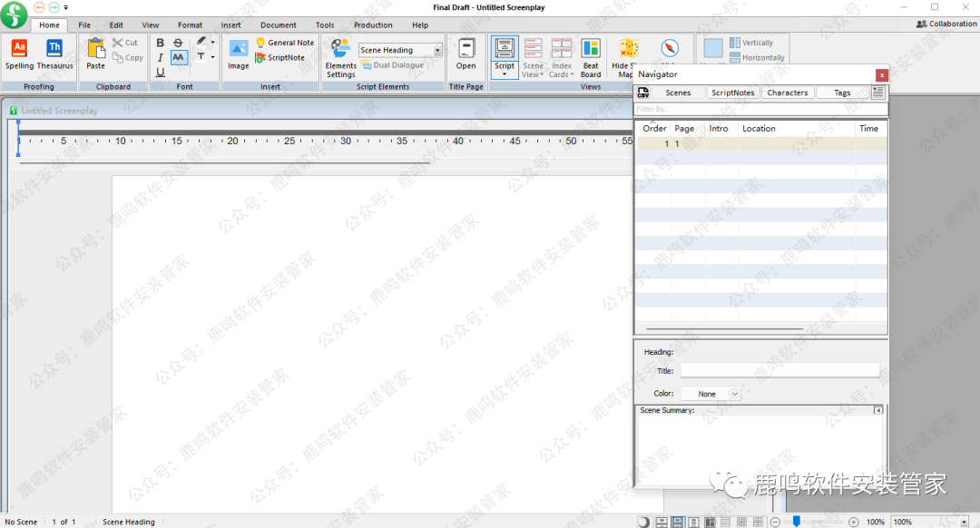The height and width of the screenshot is (528, 980).
Task: Click the scene Title input field
Action: pyautogui.click(x=779, y=370)
